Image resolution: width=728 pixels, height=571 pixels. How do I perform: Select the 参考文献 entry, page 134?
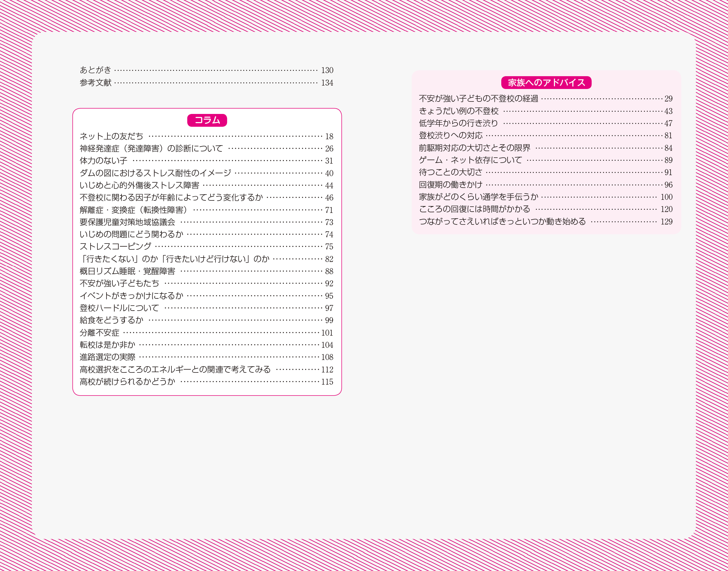coord(206,82)
